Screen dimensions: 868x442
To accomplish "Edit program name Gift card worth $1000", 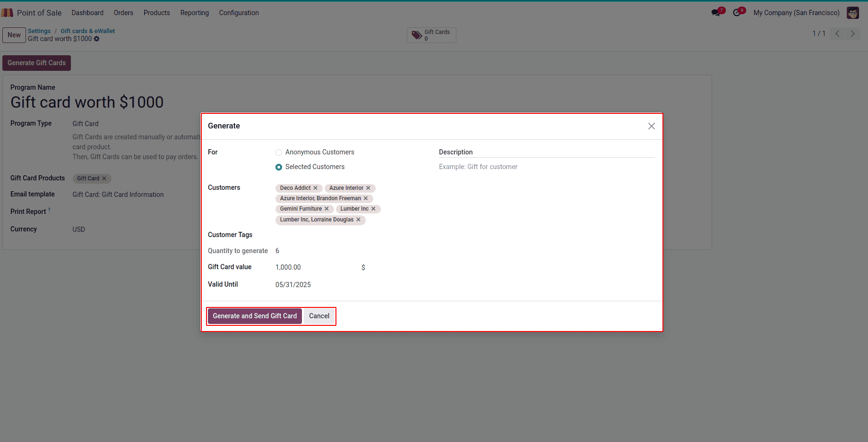I will pos(87,102).
